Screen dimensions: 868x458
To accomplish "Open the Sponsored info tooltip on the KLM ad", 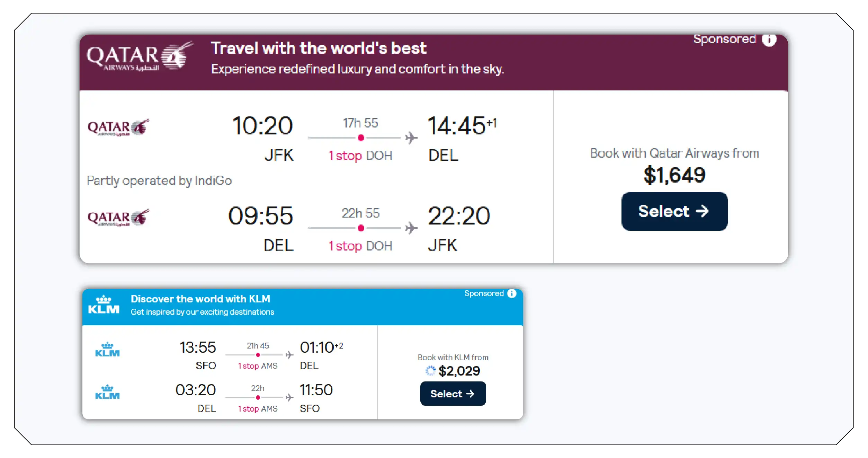I will point(511,293).
